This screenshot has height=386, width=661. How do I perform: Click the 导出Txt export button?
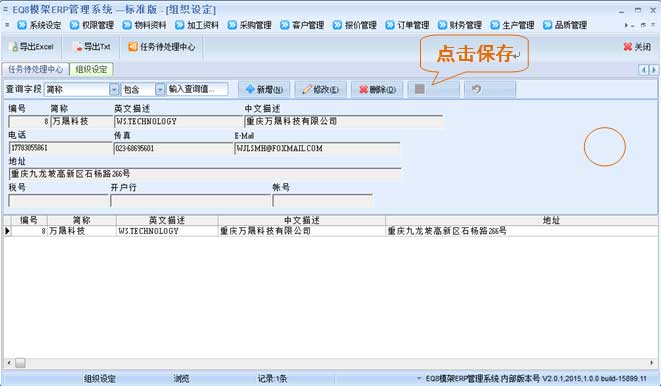(91, 46)
